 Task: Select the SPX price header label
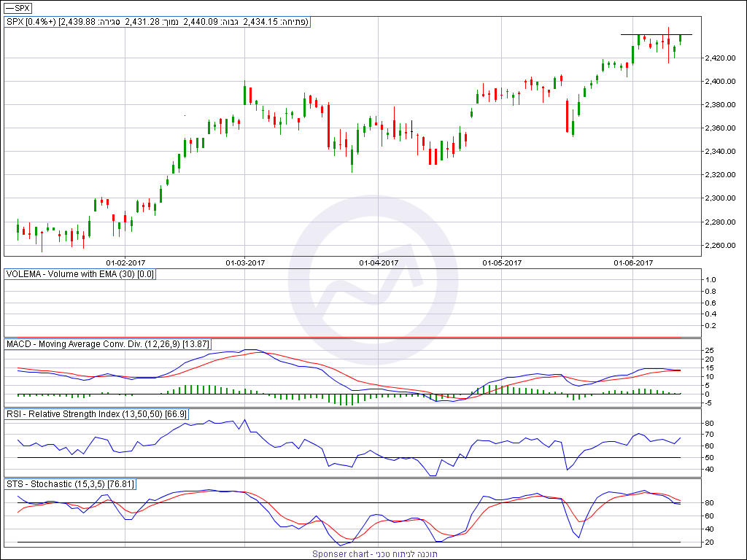click(158, 22)
